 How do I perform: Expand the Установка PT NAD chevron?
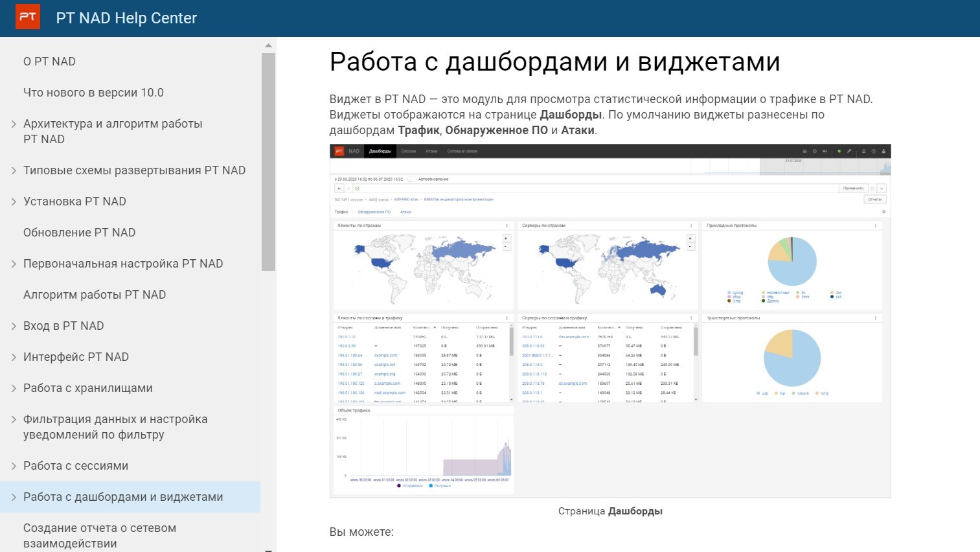(x=14, y=201)
